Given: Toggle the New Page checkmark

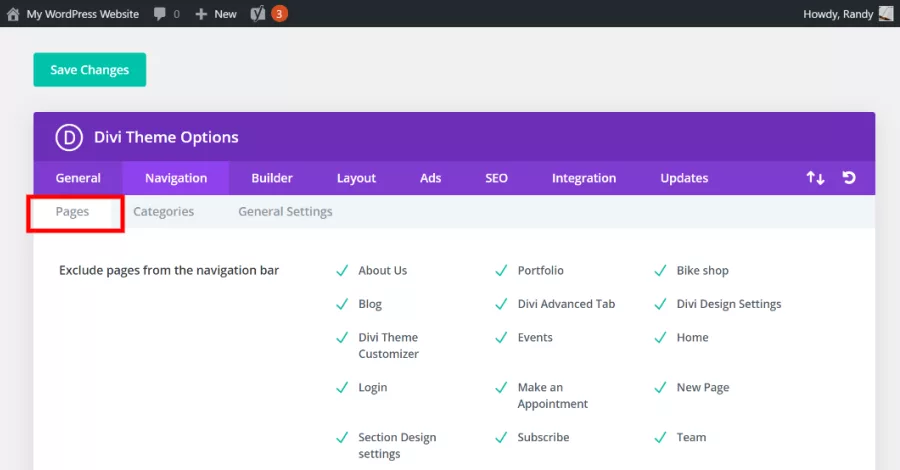Looking at the screenshot, I should 660,387.
